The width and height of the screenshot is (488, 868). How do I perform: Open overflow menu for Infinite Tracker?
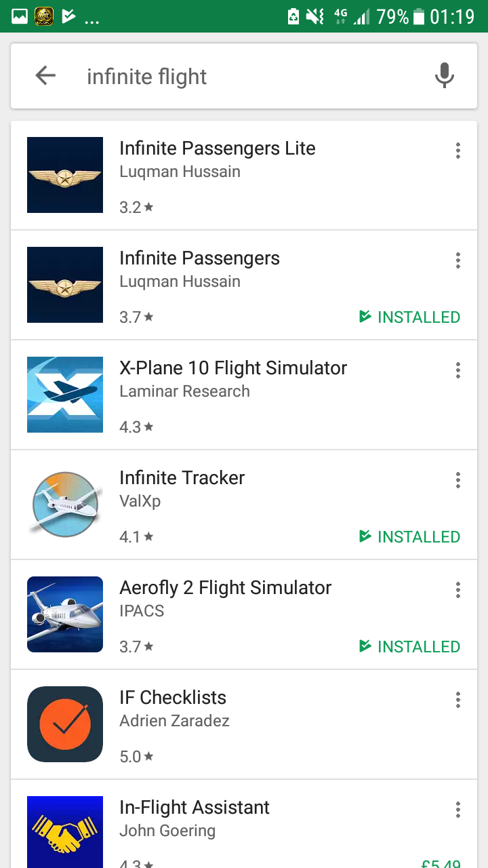click(x=458, y=480)
